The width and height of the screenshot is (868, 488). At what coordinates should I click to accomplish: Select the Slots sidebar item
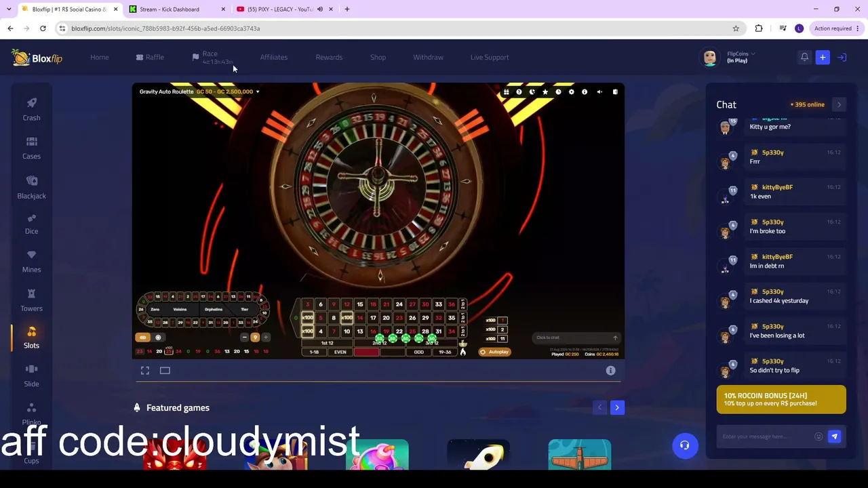click(31, 338)
